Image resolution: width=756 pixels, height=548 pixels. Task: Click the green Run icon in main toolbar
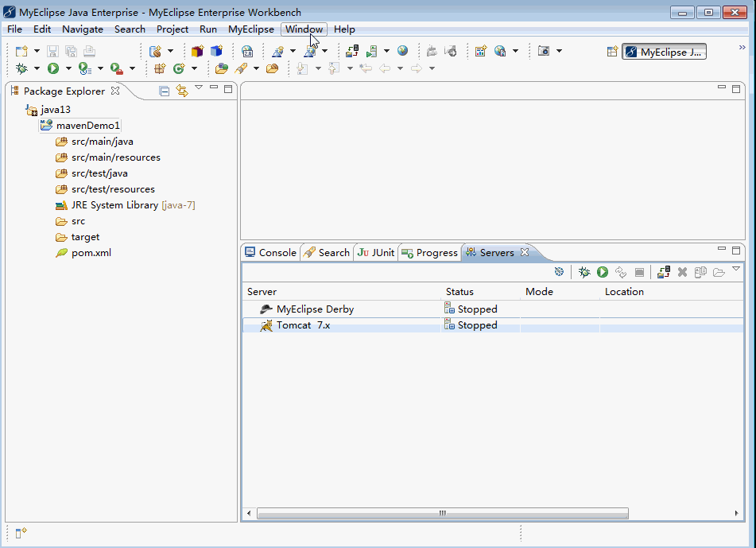point(53,68)
